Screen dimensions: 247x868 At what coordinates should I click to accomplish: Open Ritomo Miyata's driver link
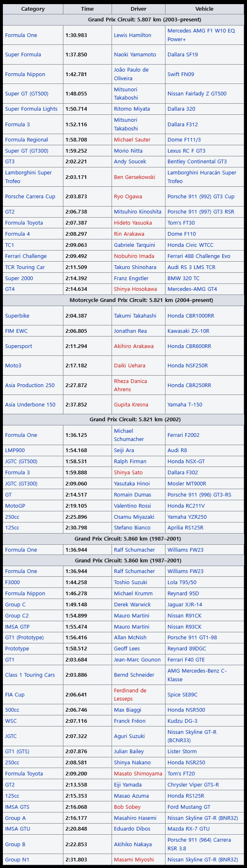(x=132, y=109)
